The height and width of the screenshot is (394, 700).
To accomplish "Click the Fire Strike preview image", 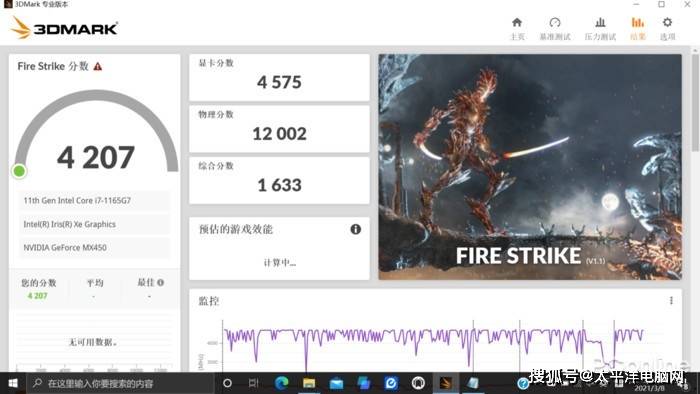I will [x=530, y=167].
